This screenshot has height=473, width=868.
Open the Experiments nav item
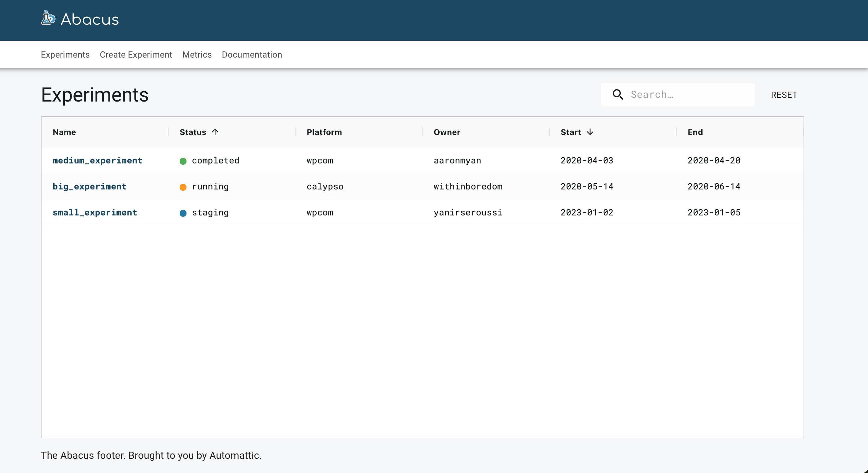click(65, 54)
